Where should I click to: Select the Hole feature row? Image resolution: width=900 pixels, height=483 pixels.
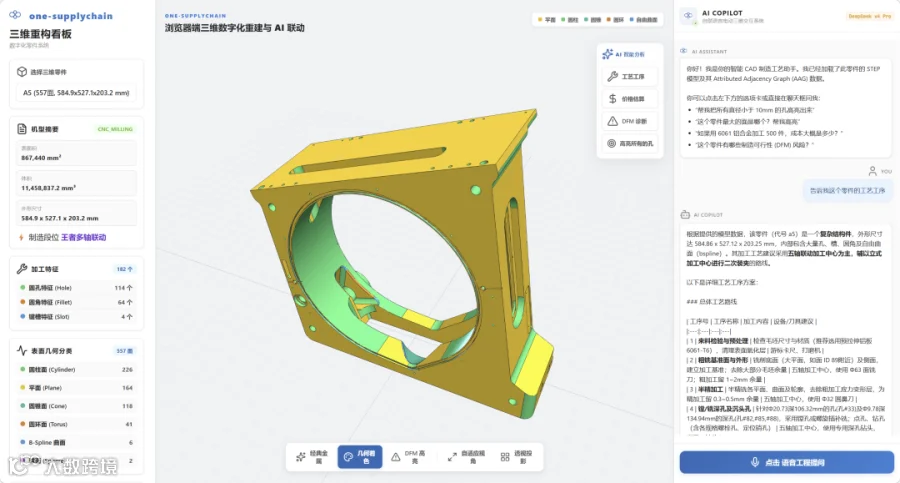pyautogui.click(x=76, y=288)
